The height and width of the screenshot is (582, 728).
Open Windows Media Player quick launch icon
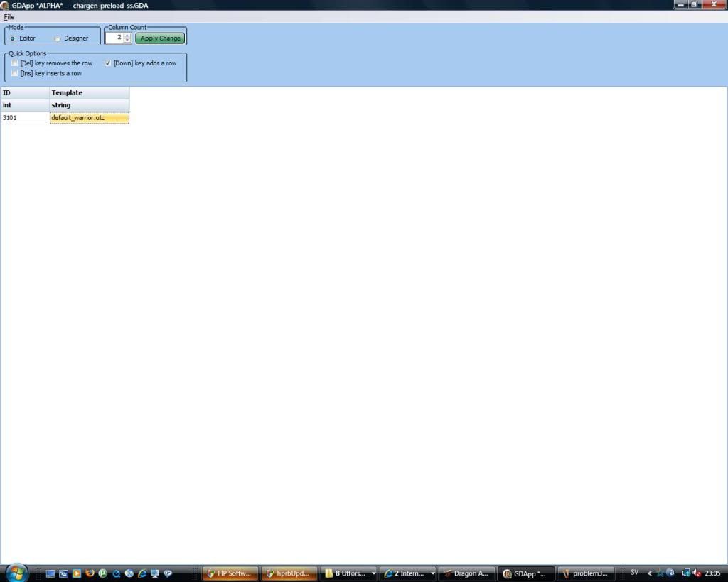point(77,573)
